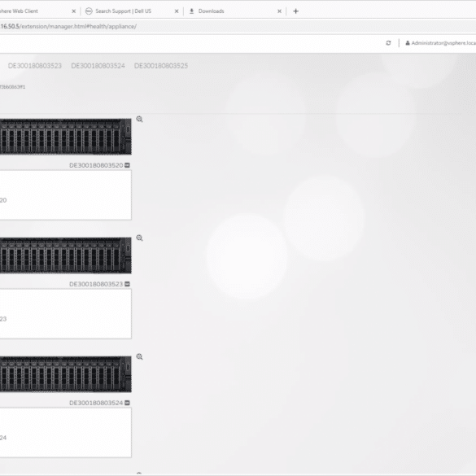Click the magnifier icon beside the DE300180803524 server image
The image size is (476, 476).
point(139,356)
